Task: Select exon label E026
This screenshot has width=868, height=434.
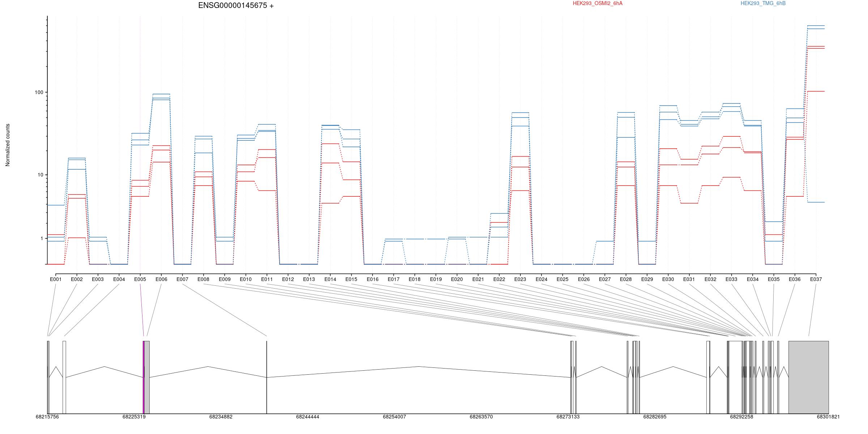Action: coord(584,279)
